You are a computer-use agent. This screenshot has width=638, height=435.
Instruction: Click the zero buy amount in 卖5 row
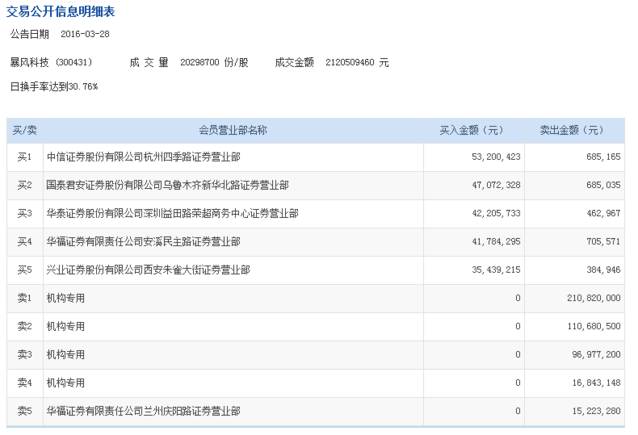tap(518, 411)
